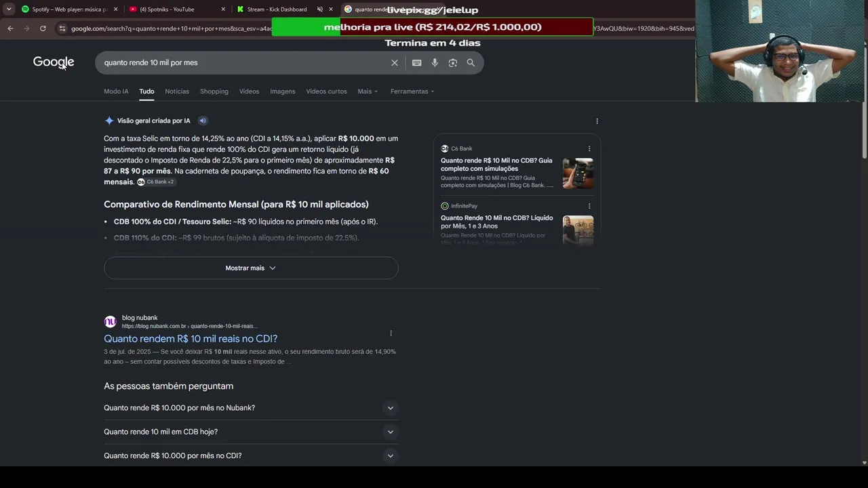This screenshot has width=868, height=488.
Task: Open the Modo IA search tab
Action: point(116,91)
